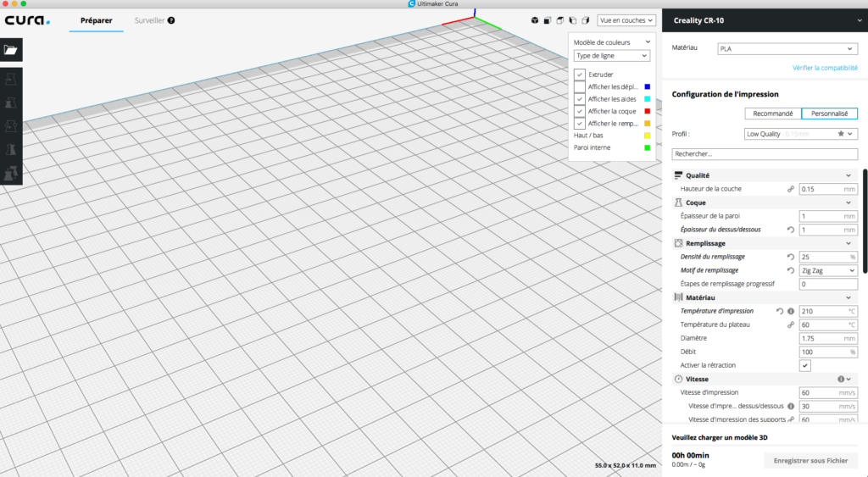The height and width of the screenshot is (477, 868).
Task: Click the link icon for Hauteur de la couche
Action: pos(790,189)
